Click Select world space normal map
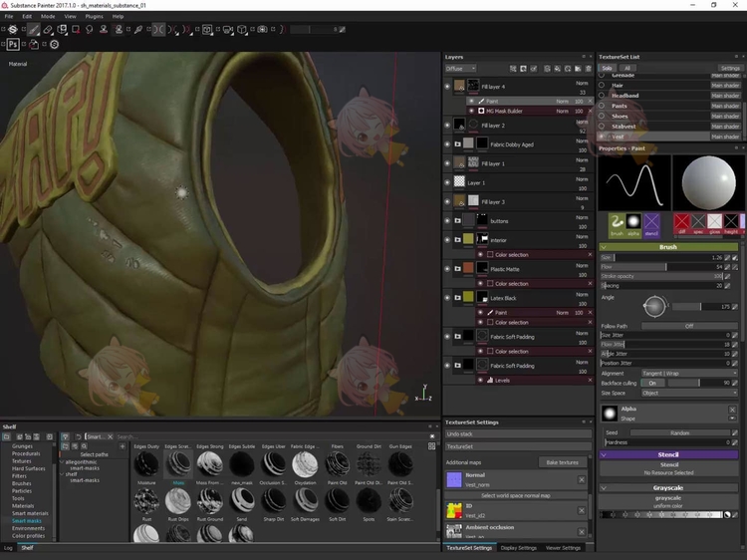The image size is (747, 560). 516,495
